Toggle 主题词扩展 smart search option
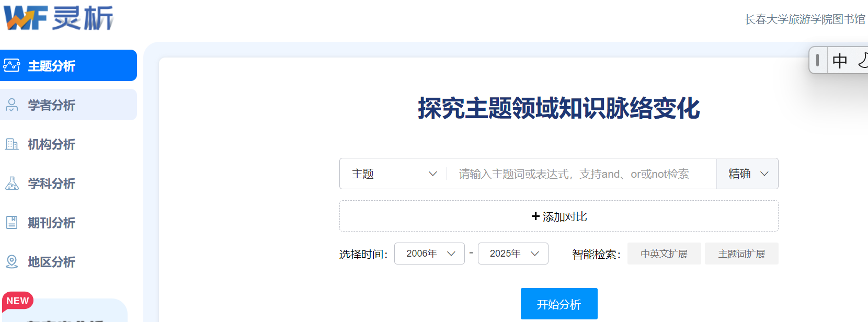The width and height of the screenshot is (868, 322). pos(741,254)
